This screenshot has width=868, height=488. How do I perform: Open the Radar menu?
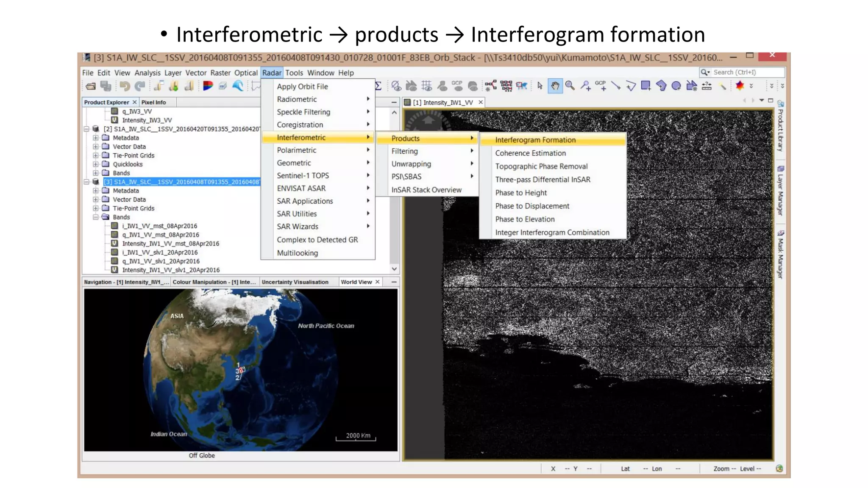pos(272,73)
